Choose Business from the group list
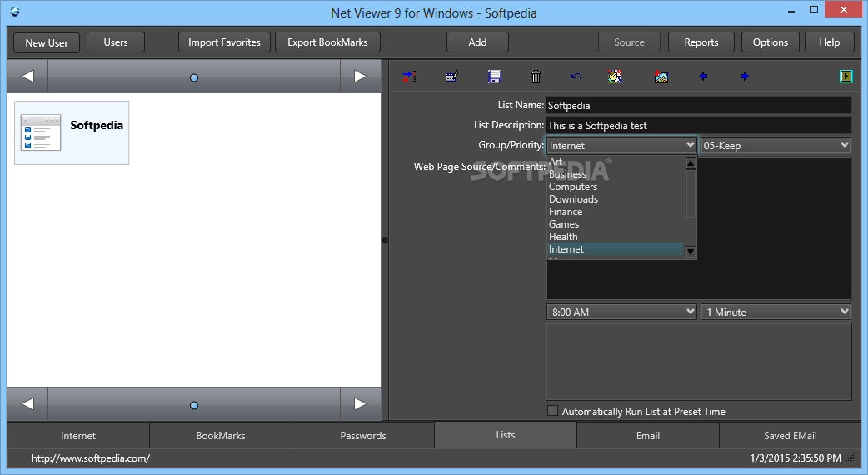 tap(616, 174)
